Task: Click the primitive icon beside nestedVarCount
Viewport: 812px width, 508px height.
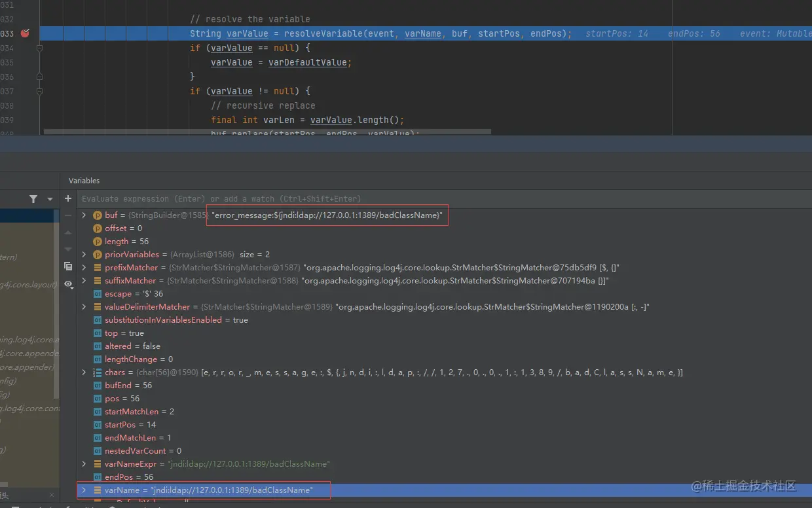Action: pyautogui.click(x=98, y=450)
